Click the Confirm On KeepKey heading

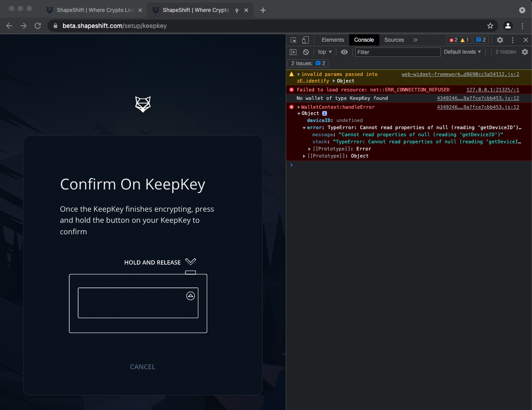[x=132, y=184]
